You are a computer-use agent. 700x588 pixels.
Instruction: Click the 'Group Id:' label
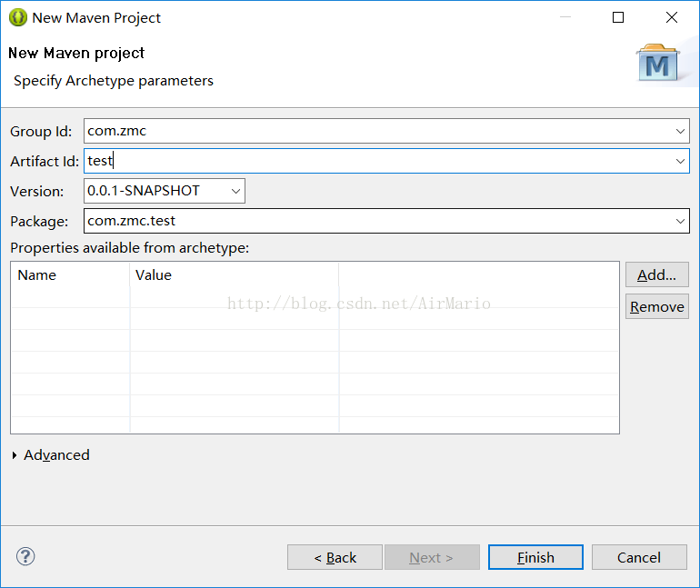pyautogui.click(x=41, y=132)
